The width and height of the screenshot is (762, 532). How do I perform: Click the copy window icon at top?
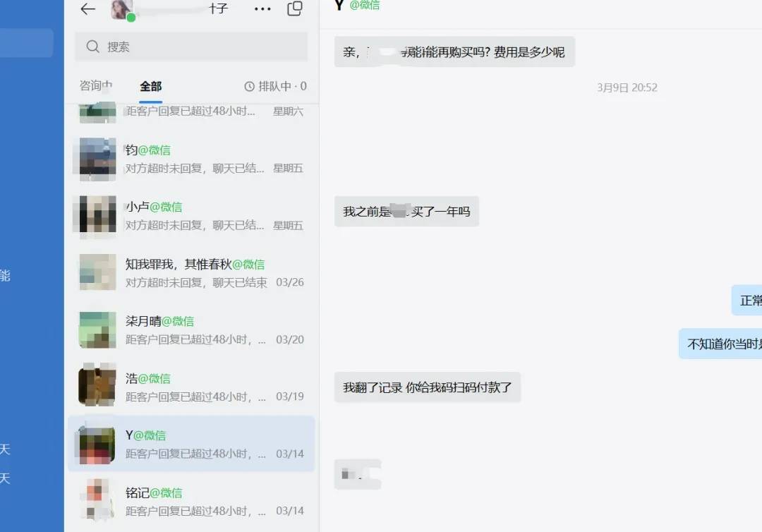coord(294,8)
